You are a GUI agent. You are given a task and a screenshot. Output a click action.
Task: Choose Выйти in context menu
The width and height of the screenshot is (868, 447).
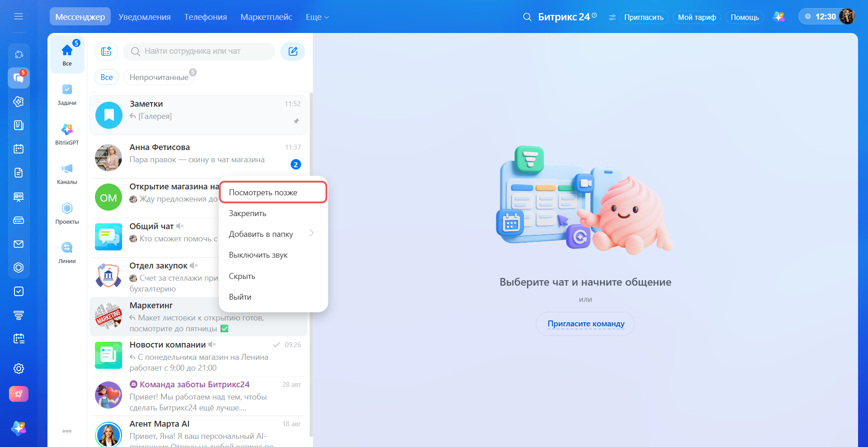(273, 297)
